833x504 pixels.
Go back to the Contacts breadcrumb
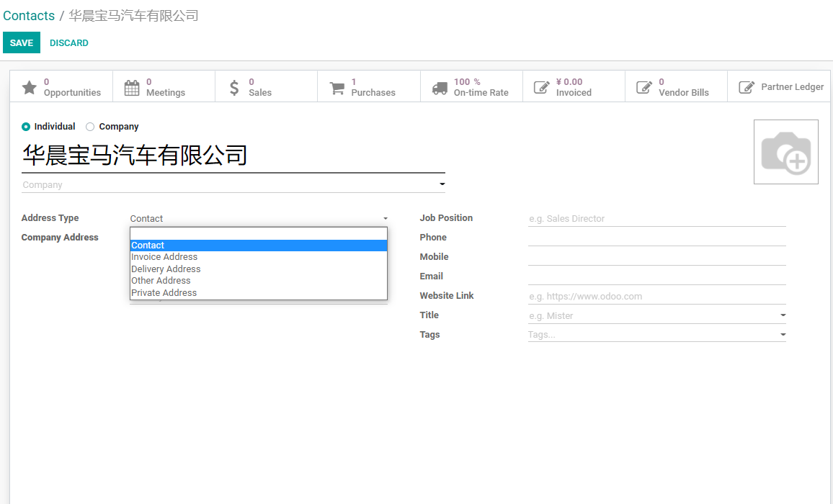tap(29, 15)
